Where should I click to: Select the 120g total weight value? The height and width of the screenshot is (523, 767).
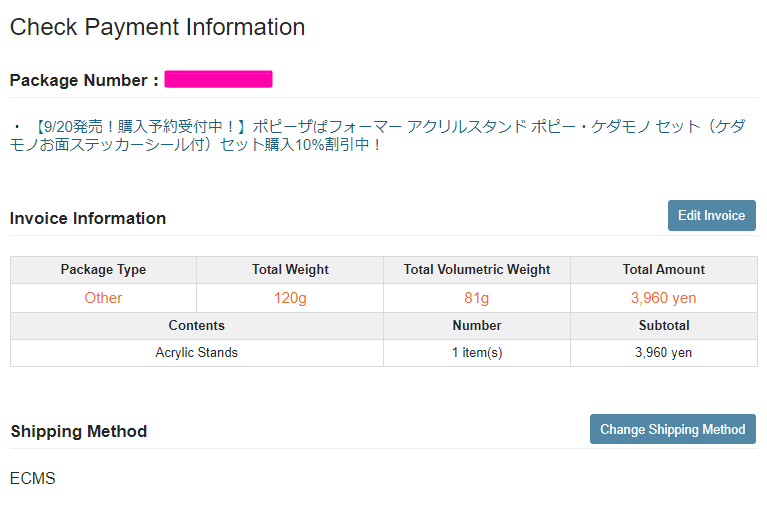pyautogui.click(x=290, y=298)
